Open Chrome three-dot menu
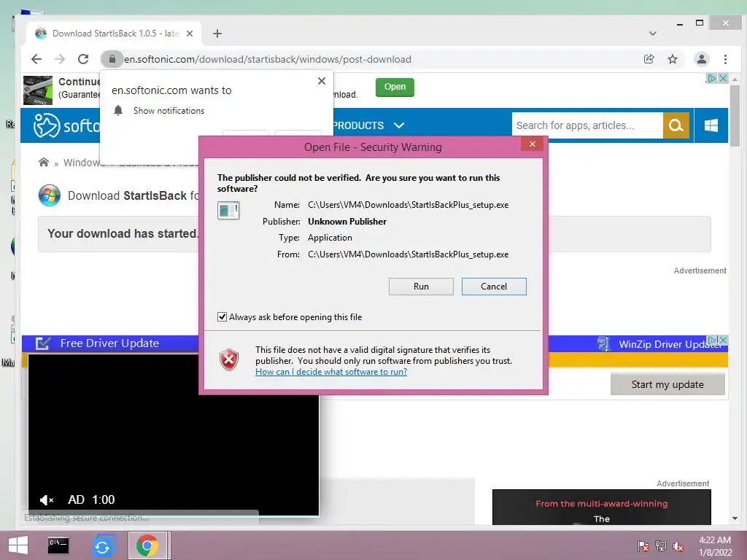This screenshot has height=560, width=747. (x=725, y=59)
